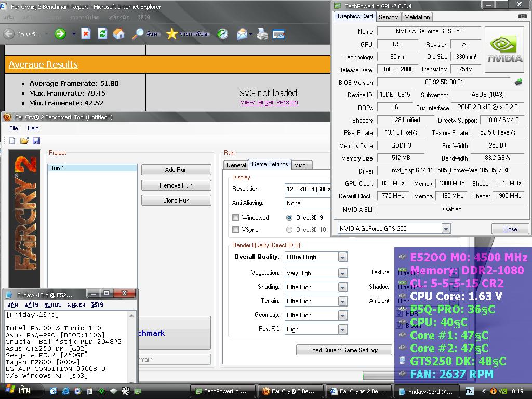Click the IE Back arrow button
The height and width of the screenshot is (399, 532).
click(x=9, y=34)
